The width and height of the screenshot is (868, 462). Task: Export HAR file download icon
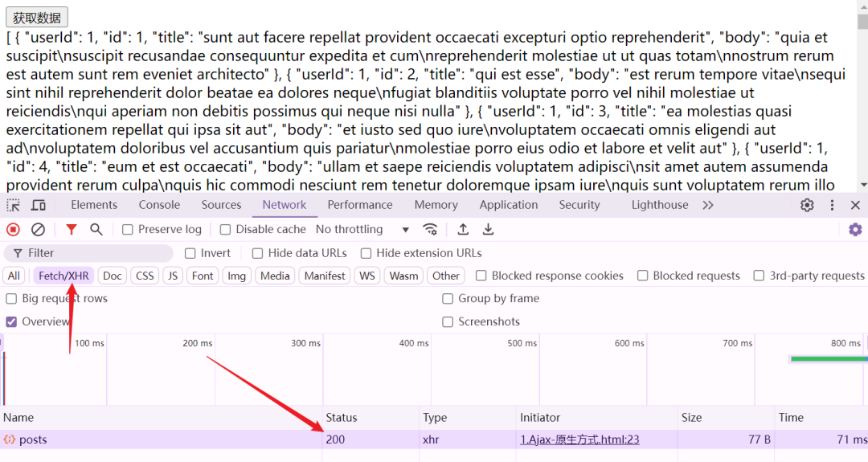coord(488,230)
